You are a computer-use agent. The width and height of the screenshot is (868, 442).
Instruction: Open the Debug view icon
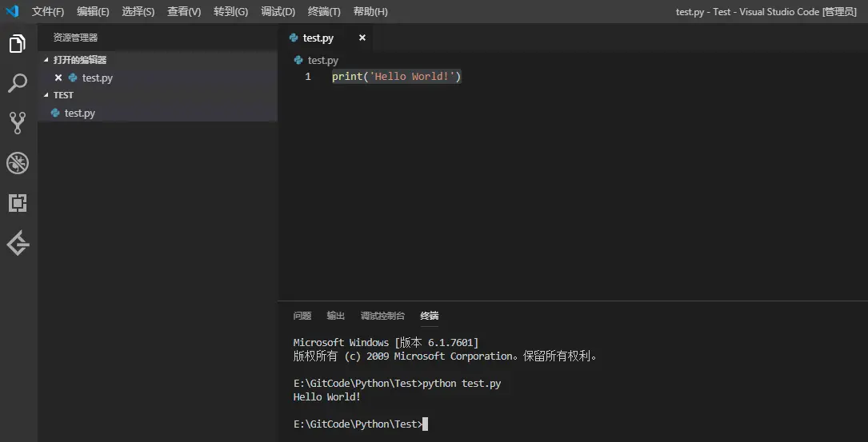[x=18, y=163]
